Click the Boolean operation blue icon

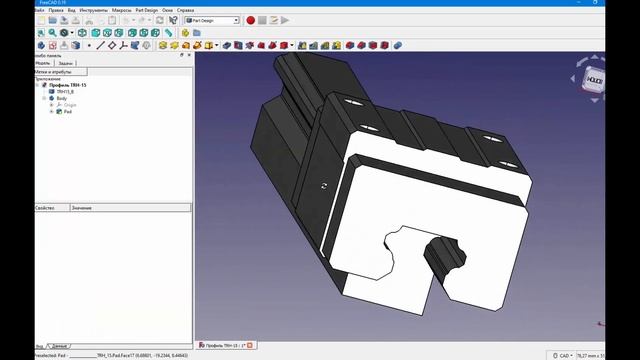pos(398,45)
